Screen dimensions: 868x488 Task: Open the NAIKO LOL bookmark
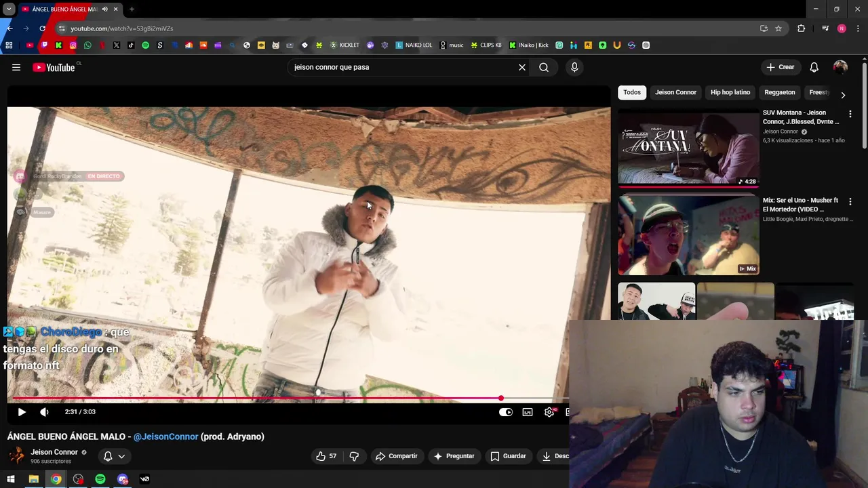pyautogui.click(x=414, y=45)
